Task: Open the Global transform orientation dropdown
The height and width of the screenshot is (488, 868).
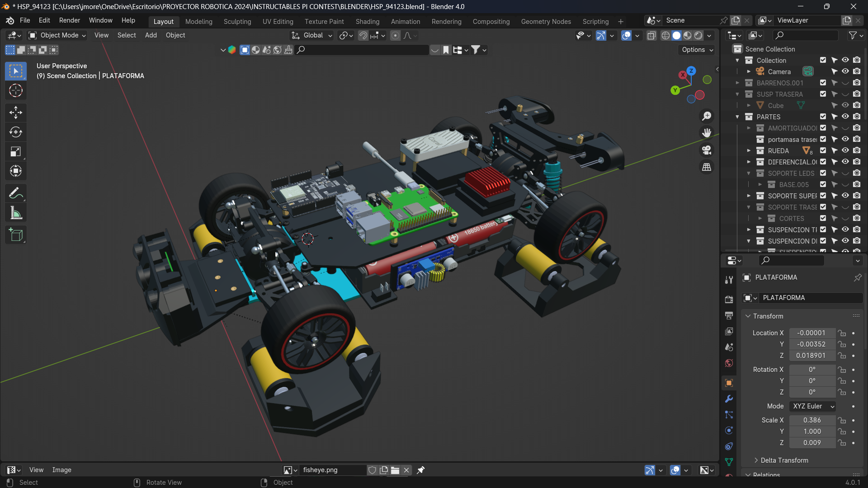Action: (x=312, y=35)
